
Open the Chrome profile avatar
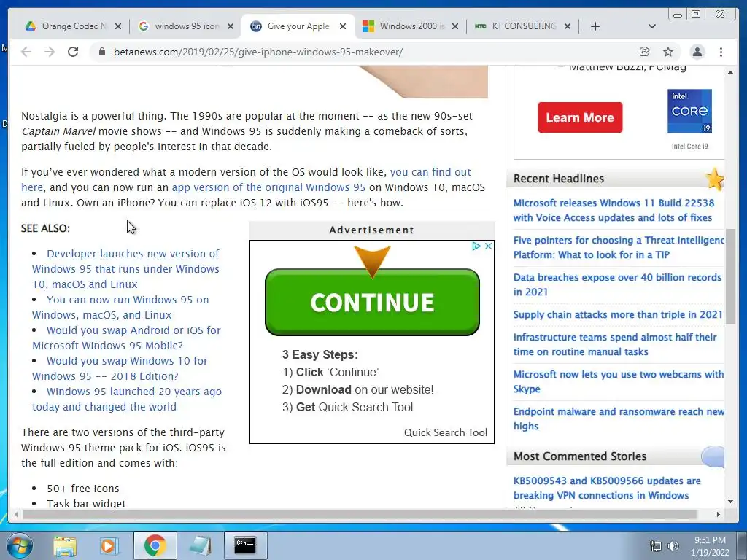(697, 52)
